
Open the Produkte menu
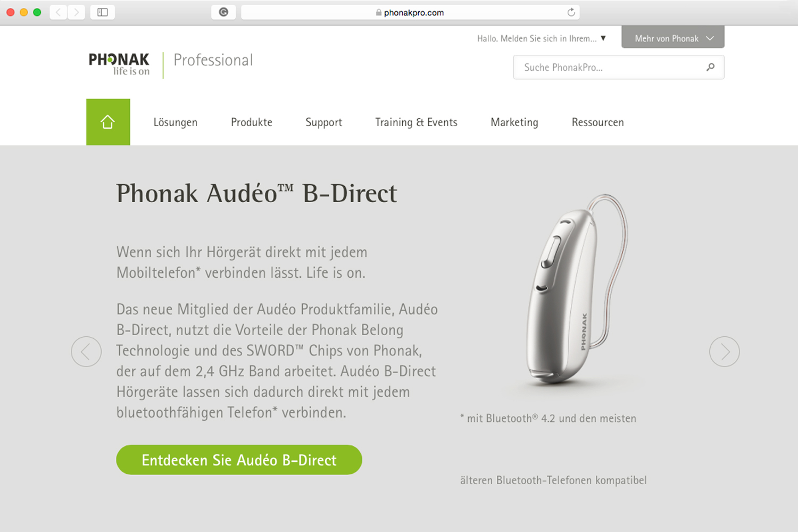point(252,122)
